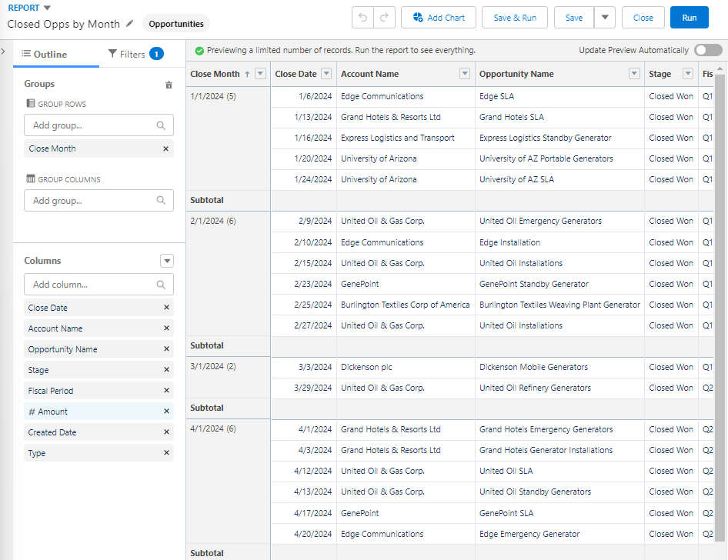Click the Group Columns icon
This screenshot has width=728, height=560.
[31, 179]
